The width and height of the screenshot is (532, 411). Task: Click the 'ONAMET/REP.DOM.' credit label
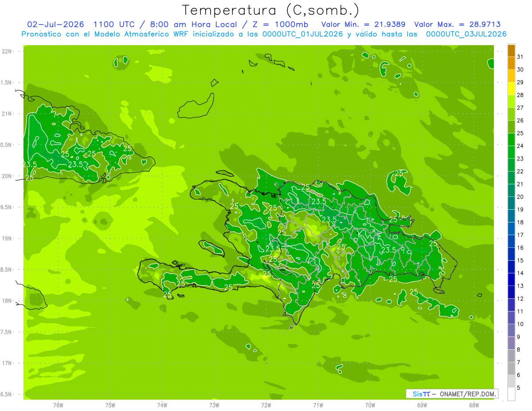click(468, 394)
